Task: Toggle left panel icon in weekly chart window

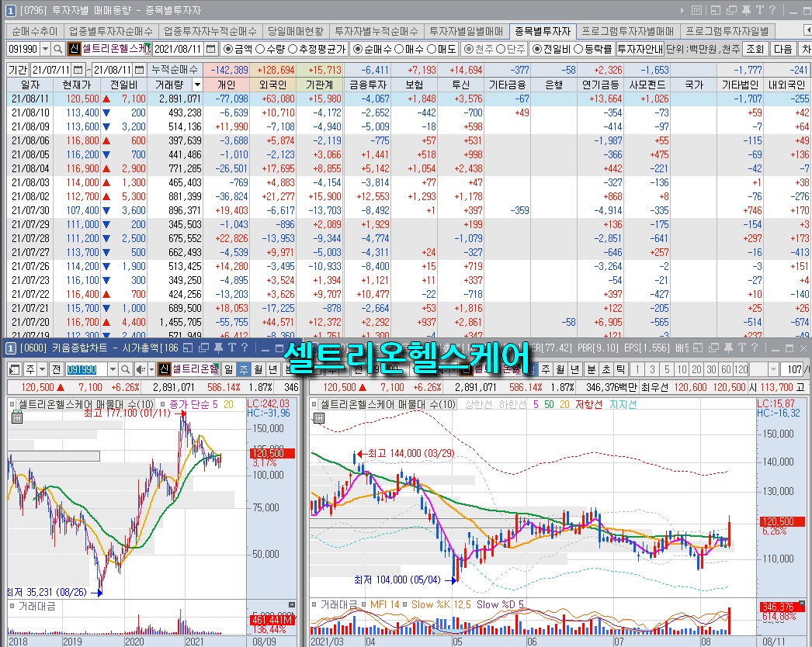Action: 15,369
